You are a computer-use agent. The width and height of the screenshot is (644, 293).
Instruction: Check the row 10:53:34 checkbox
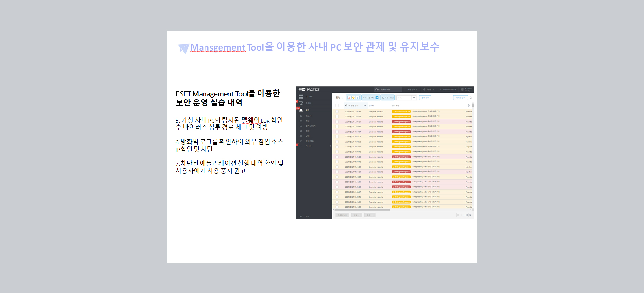coord(337,132)
